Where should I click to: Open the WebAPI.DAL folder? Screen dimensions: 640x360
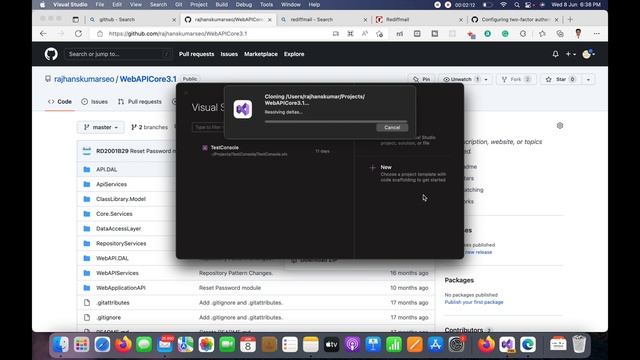(112, 258)
